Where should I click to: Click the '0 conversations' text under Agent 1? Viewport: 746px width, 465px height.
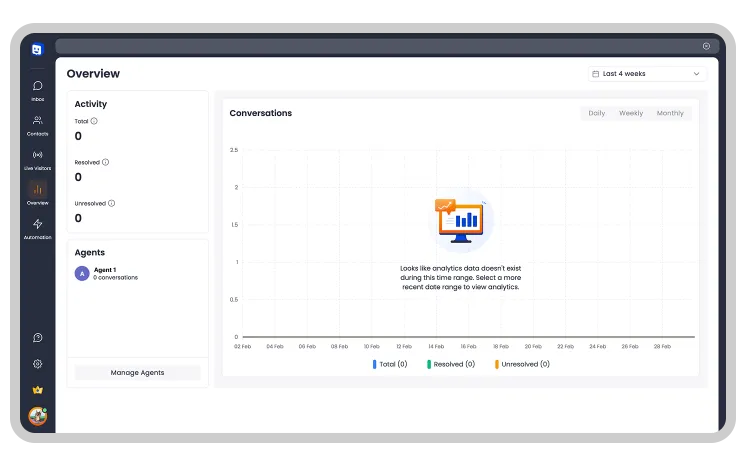tap(116, 277)
